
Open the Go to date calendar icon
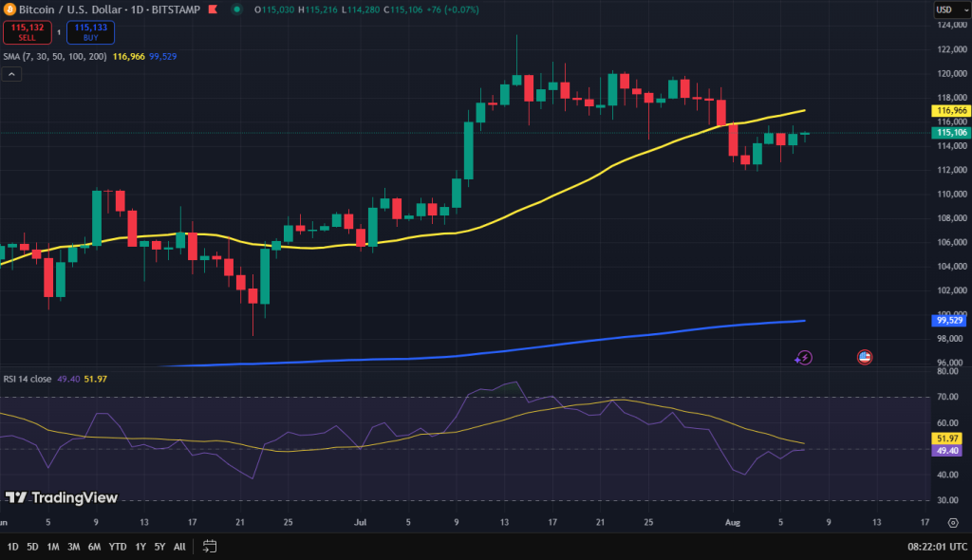[x=210, y=547]
